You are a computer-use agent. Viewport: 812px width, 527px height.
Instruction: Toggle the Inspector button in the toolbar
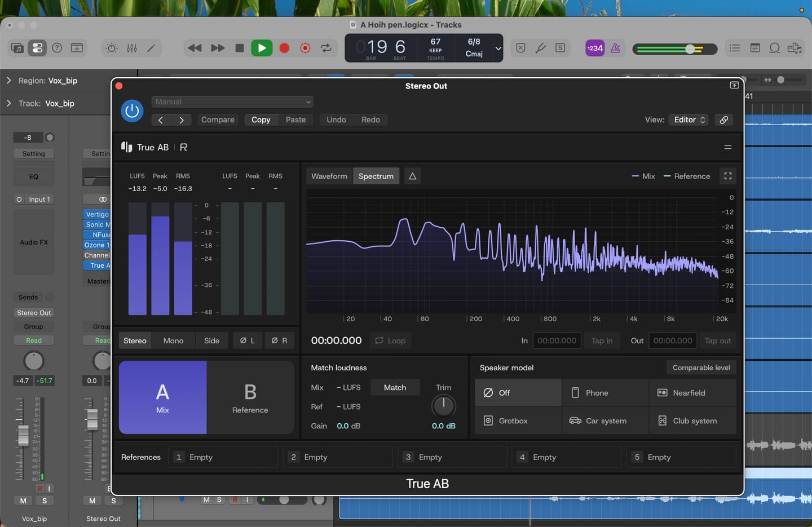pos(37,48)
